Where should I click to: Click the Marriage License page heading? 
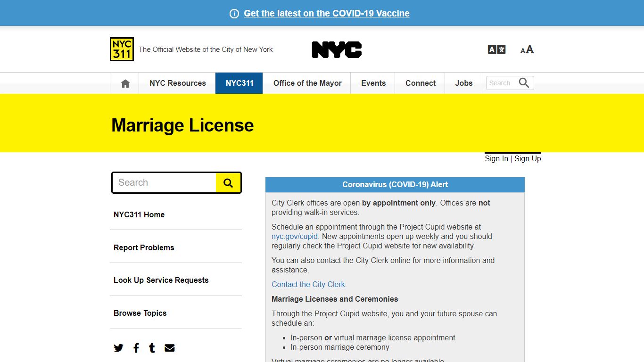point(182,125)
